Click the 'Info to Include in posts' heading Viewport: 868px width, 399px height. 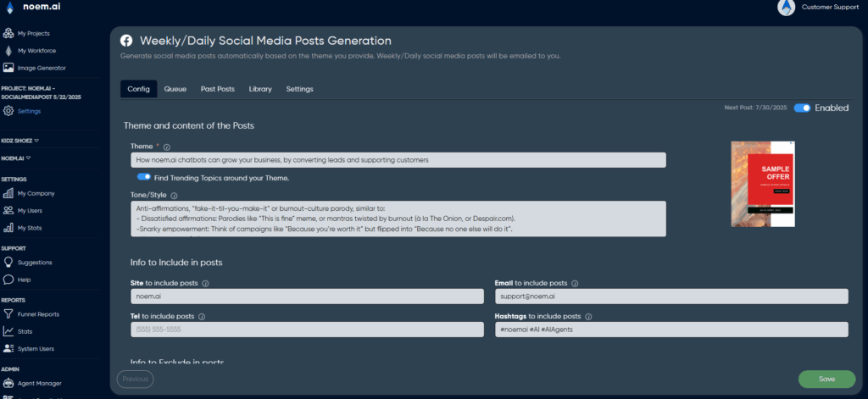pyautogui.click(x=176, y=263)
